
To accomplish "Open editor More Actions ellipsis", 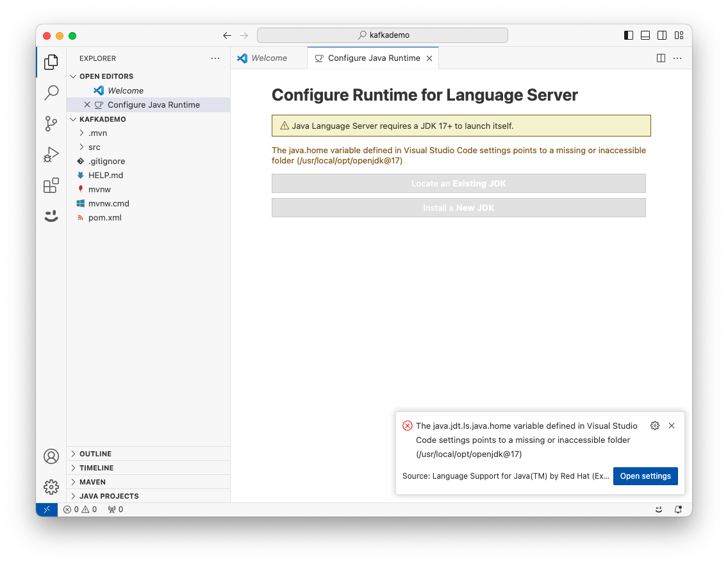I will [x=677, y=58].
